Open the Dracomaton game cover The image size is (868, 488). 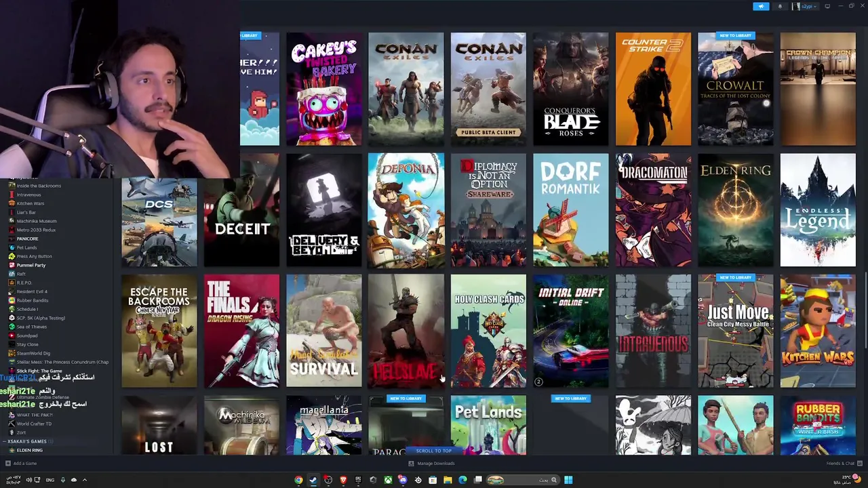tap(653, 210)
